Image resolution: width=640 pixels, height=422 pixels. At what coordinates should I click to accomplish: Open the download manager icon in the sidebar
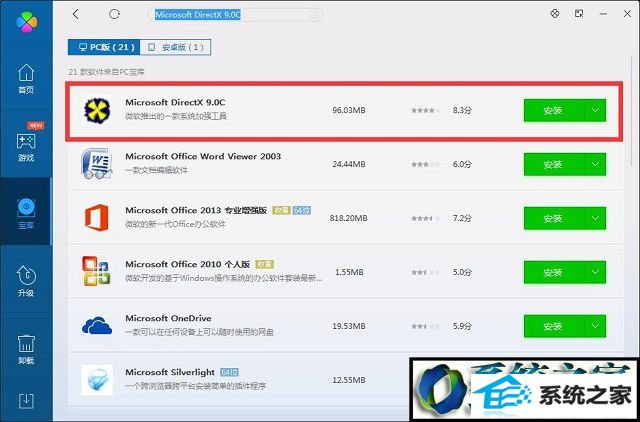click(x=26, y=400)
